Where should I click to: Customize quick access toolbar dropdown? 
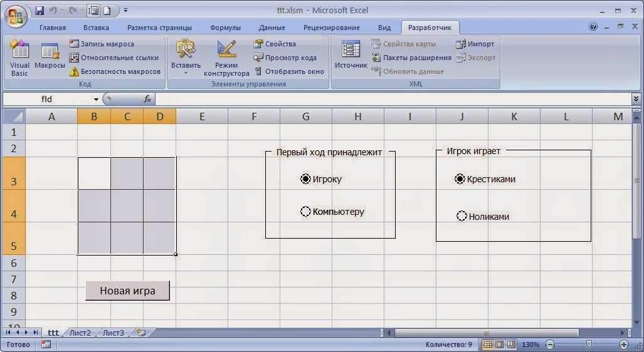125,11
